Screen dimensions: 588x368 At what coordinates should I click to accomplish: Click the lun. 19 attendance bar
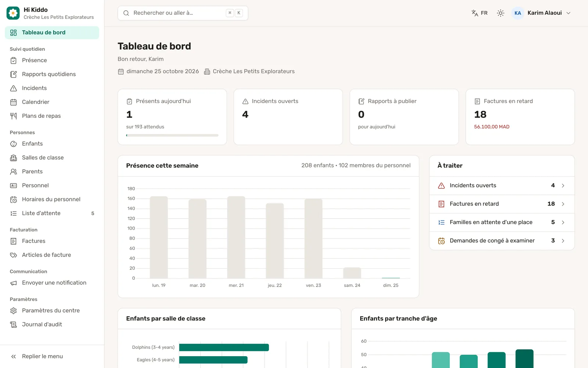[x=159, y=237]
